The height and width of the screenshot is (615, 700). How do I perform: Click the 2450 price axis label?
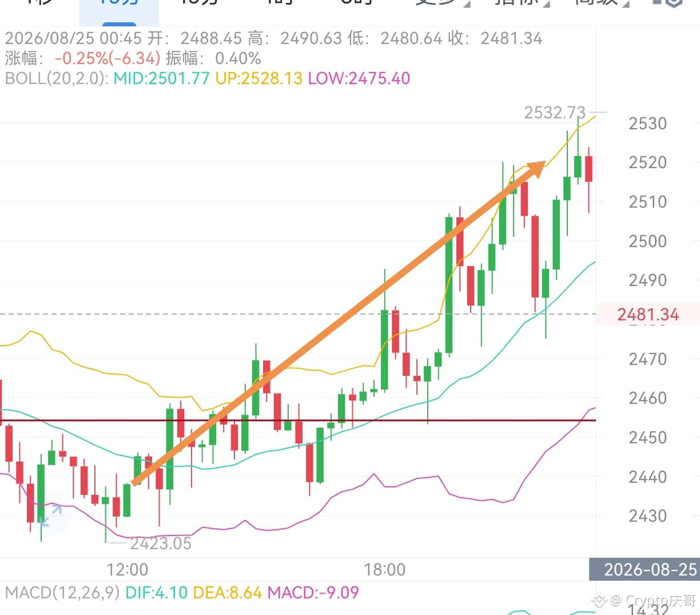pyautogui.click(x=648, y=438)
